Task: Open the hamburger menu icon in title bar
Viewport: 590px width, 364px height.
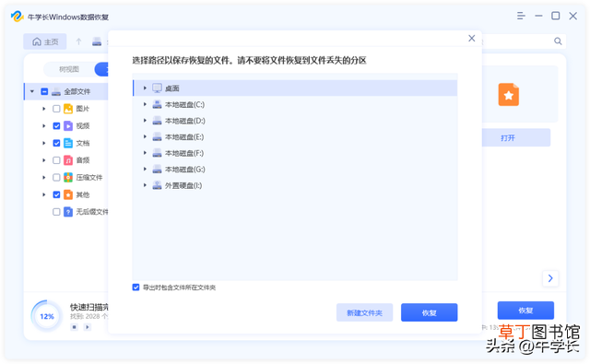Action: pos(521,16)
